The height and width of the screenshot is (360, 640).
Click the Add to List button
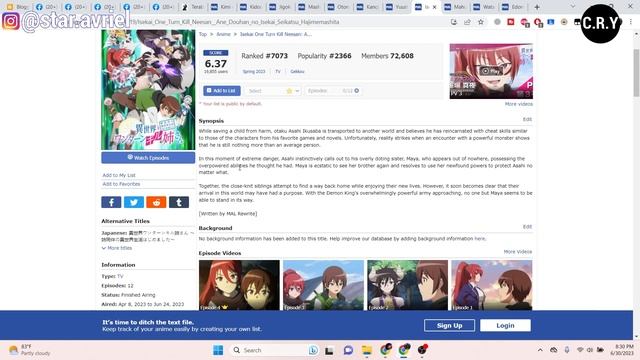(x=222, y=91)
